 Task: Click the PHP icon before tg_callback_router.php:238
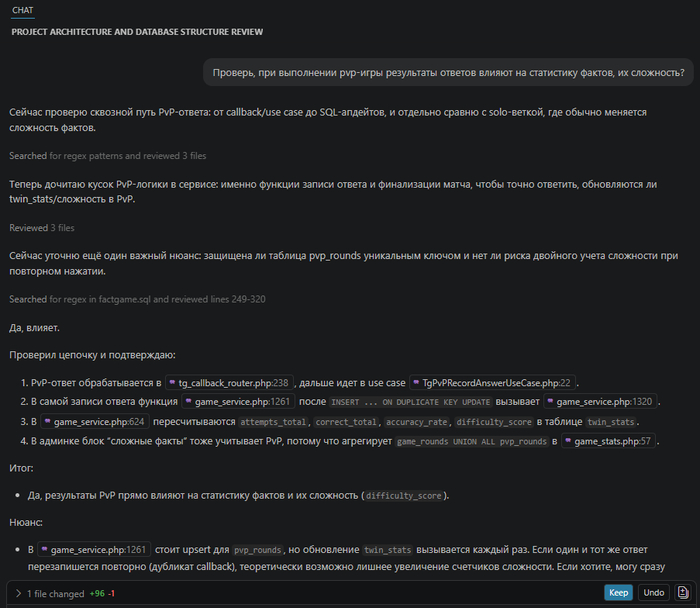172,383
